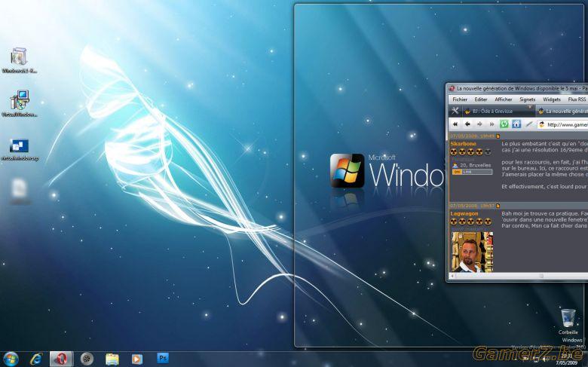
Task: Close the BJ : Ode à Grevisse tab
Action: click(530, 108)
